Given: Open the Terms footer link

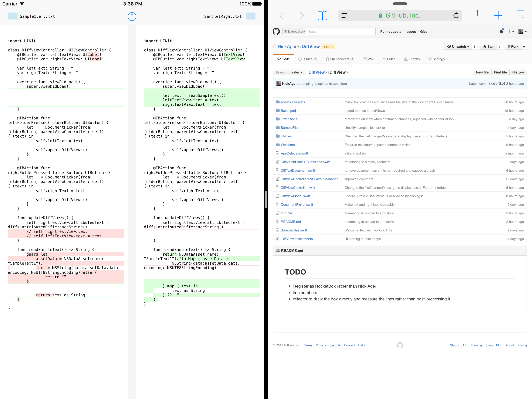Looking at the screenshot, I should (308, 345).
